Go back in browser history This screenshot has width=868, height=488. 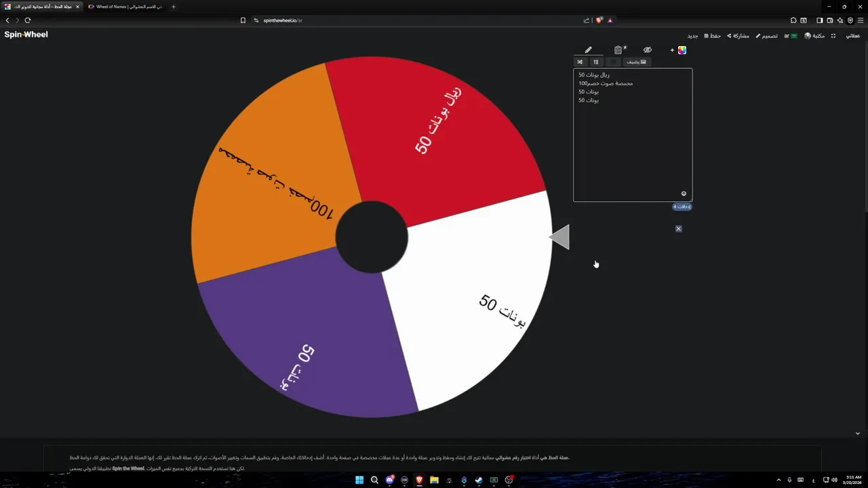(x=7, y=20)
